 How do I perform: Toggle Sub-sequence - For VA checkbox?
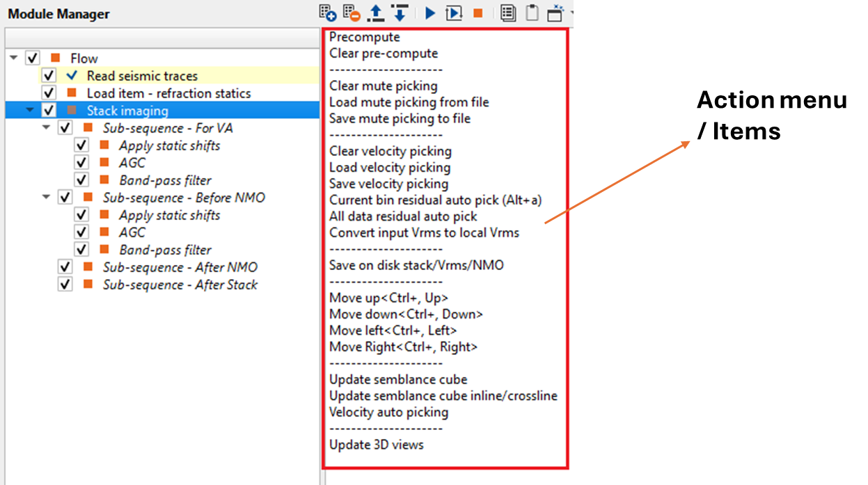point(65,128)
